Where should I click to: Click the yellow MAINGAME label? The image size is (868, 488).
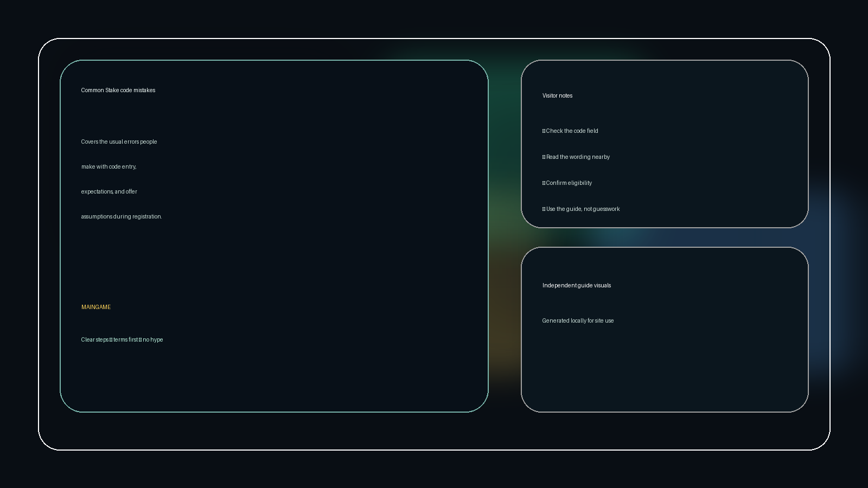tap(96, 307)
